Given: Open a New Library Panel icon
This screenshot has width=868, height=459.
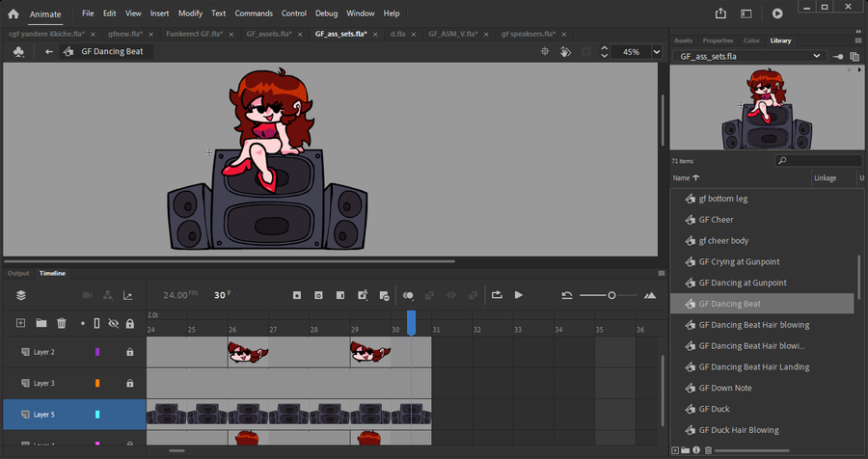Looking at the screenshot, I should 854,57.
